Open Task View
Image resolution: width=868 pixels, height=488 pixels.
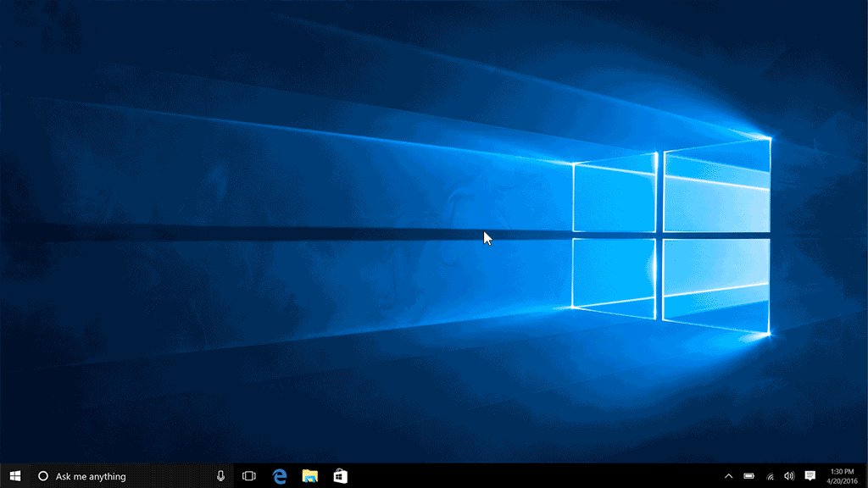tap(249, 476)
